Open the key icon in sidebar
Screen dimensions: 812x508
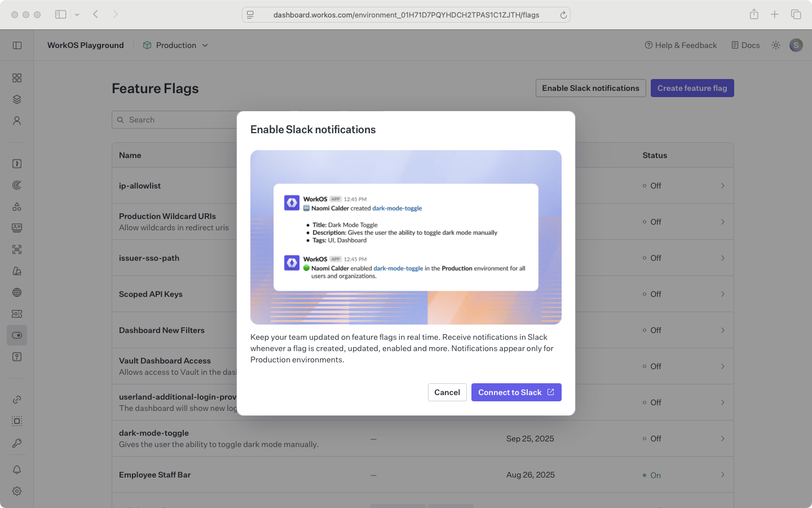[x=17, y=443]
